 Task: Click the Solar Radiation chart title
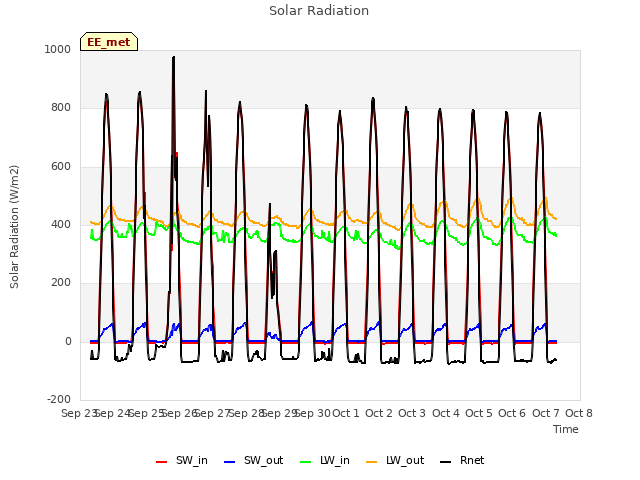319,11
